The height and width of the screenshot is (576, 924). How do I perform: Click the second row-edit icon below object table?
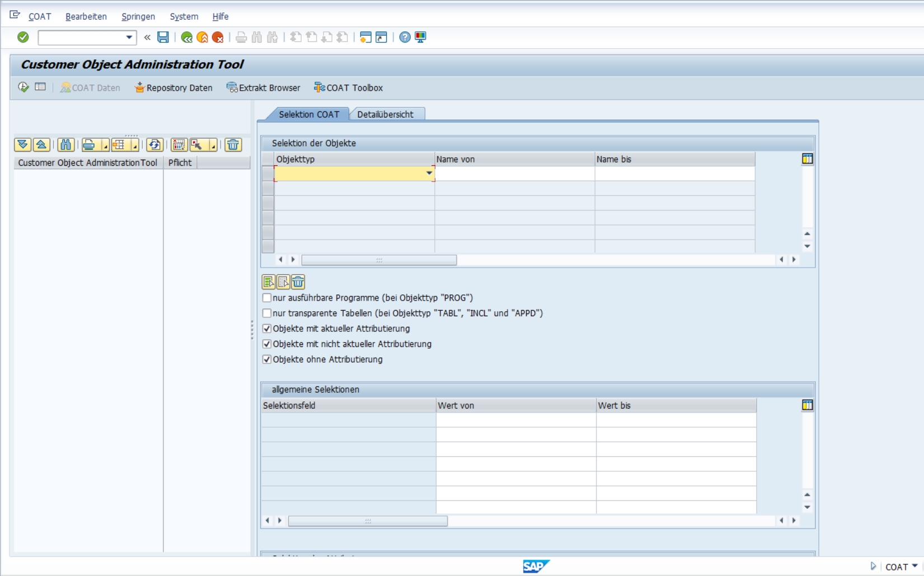(x=283, y=282)
